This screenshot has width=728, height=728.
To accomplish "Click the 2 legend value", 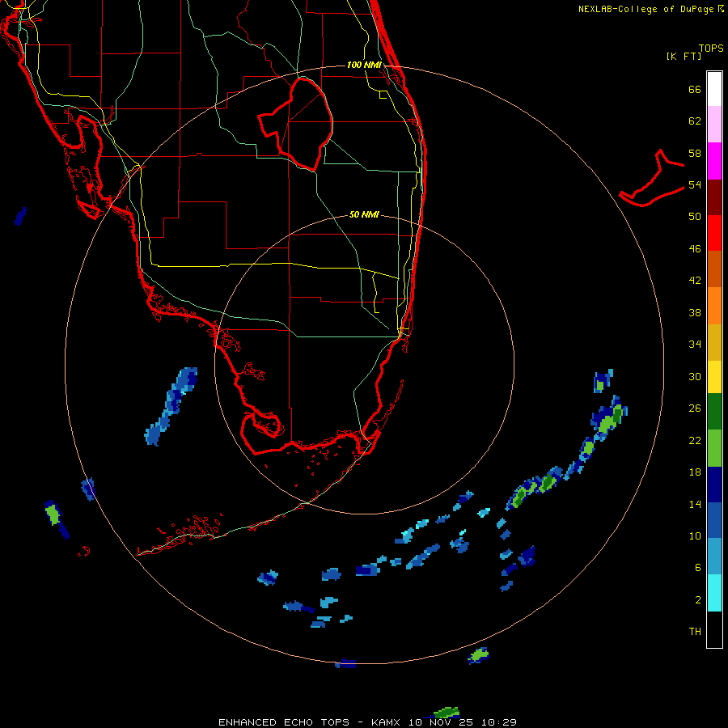I will [x=698, y=600].
